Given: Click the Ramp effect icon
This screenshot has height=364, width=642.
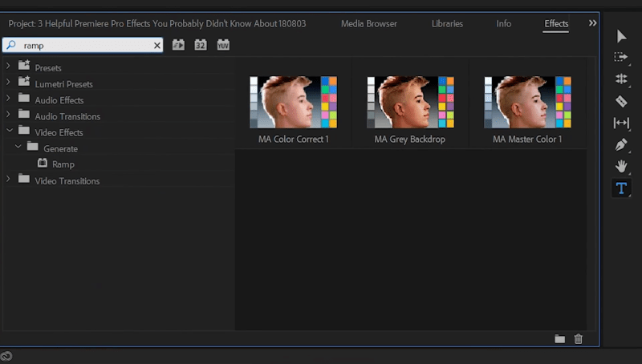Looking at the screenshot, I should pos(43,164).
